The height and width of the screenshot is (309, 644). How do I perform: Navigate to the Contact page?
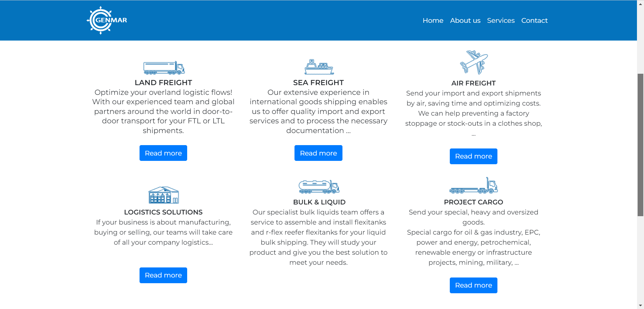[x=534, y=20]
